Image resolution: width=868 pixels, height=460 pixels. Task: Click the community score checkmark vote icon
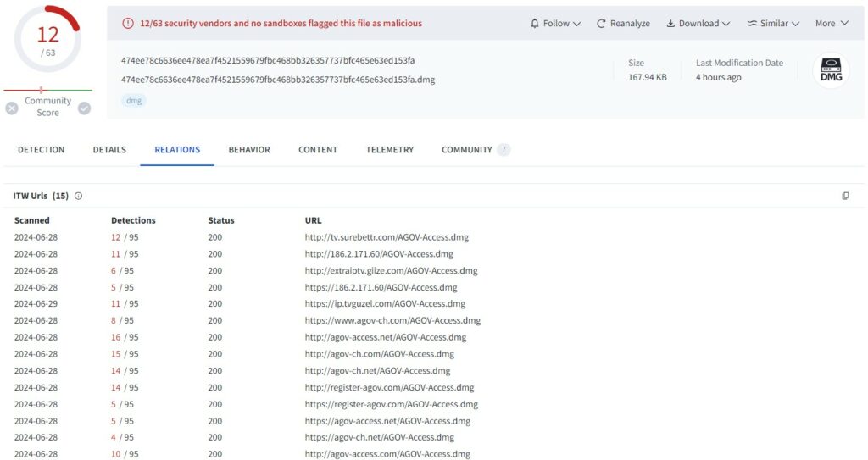point(84,108)
